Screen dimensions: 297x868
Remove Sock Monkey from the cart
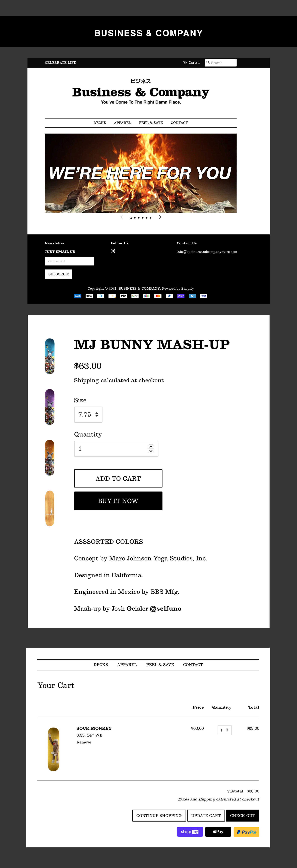pos(84,742)
